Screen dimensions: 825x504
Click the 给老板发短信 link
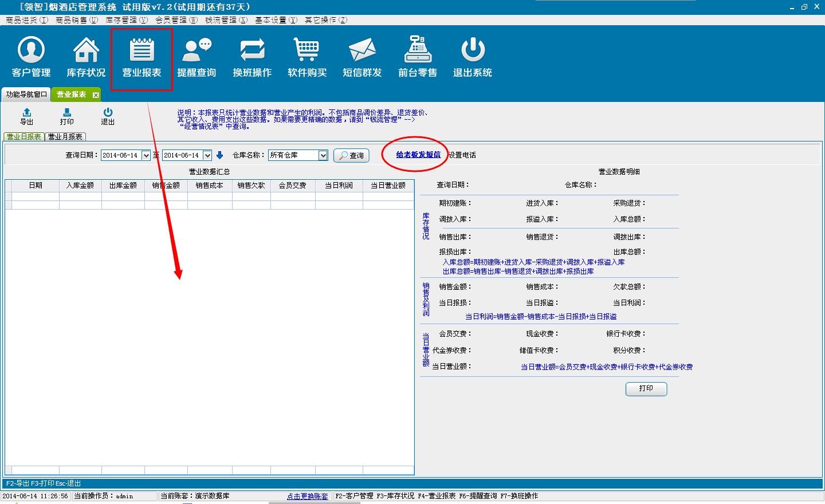pyautogui.click(x=418, y=155)
